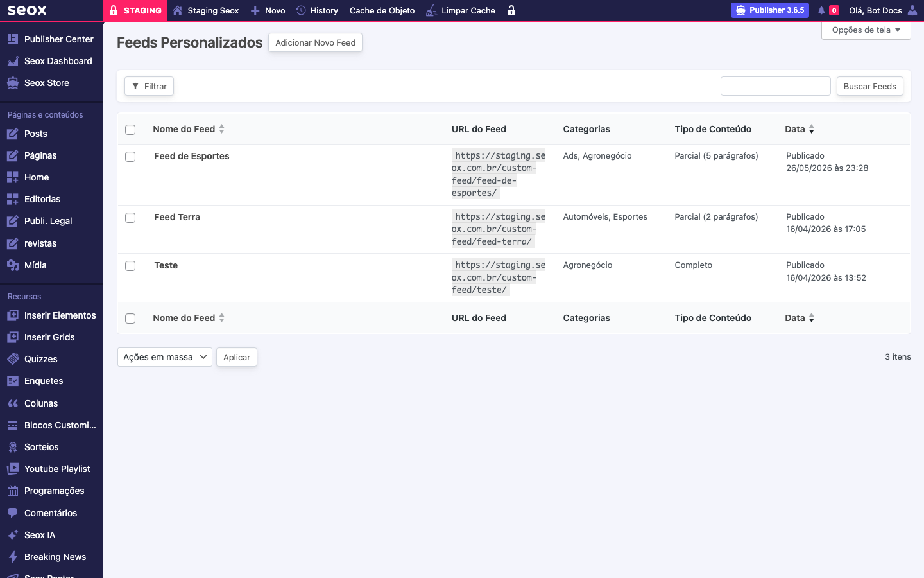
Task: Sort by Nome do Feed in header
Action: coord(189,129)
